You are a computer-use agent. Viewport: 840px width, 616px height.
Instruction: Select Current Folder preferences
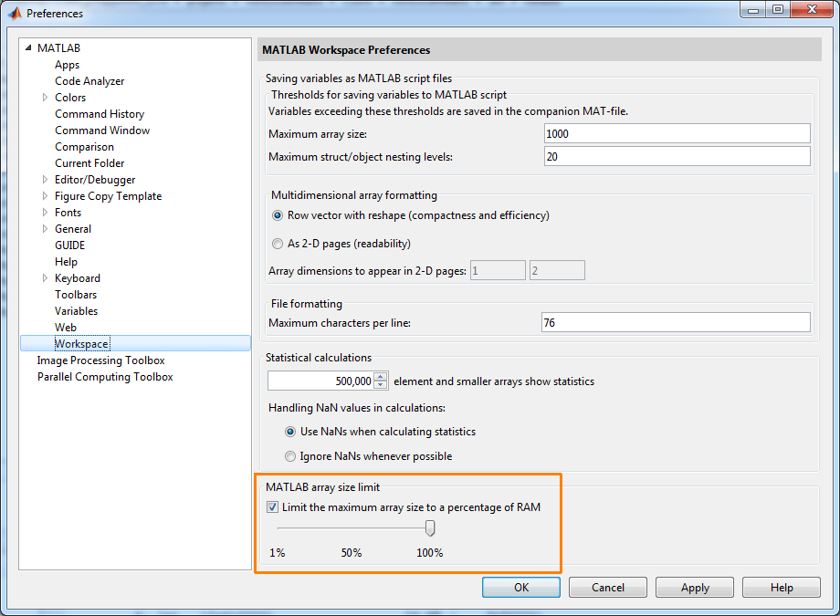(89, 162)
